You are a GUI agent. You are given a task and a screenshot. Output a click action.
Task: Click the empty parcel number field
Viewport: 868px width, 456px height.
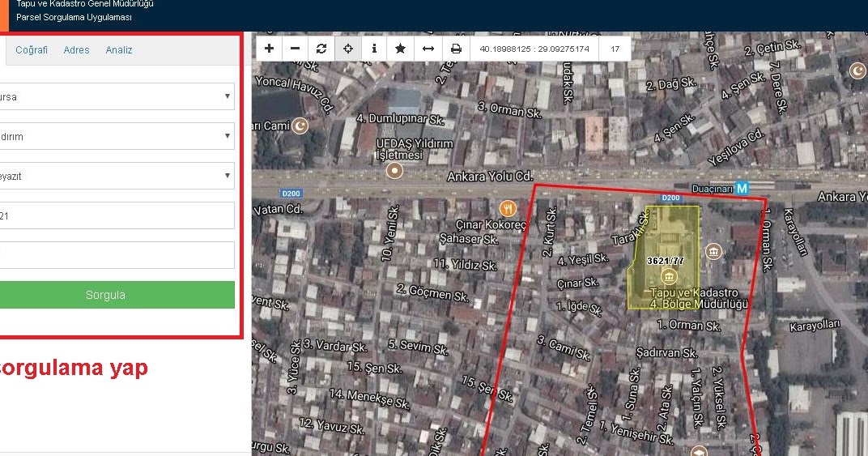pos(117,255)
